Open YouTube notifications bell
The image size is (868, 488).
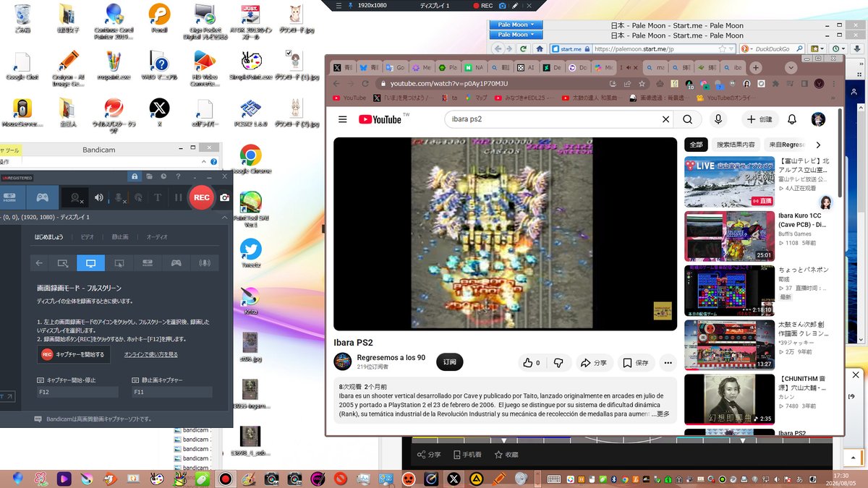792,119
